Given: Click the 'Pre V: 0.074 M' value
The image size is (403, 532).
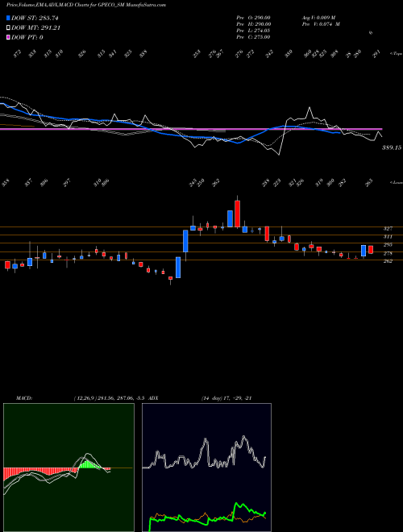Looking at the screenshot, I should pos(321,24).
